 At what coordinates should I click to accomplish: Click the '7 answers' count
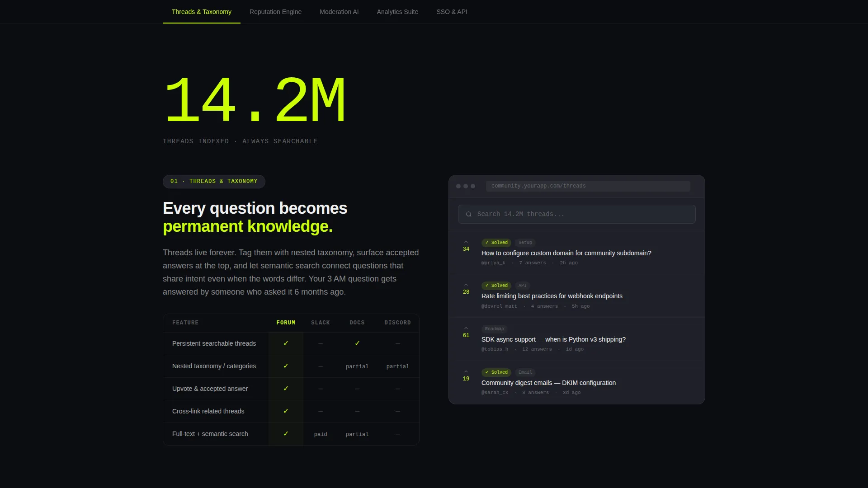533,263
